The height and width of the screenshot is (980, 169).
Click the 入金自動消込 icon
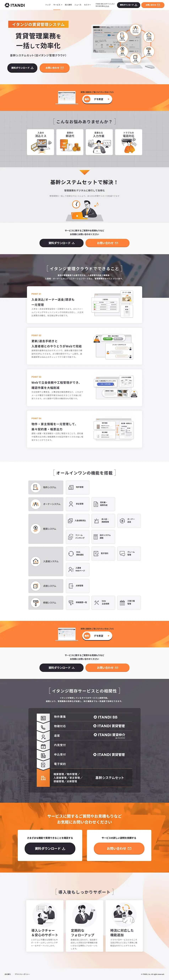pos(70,520)
